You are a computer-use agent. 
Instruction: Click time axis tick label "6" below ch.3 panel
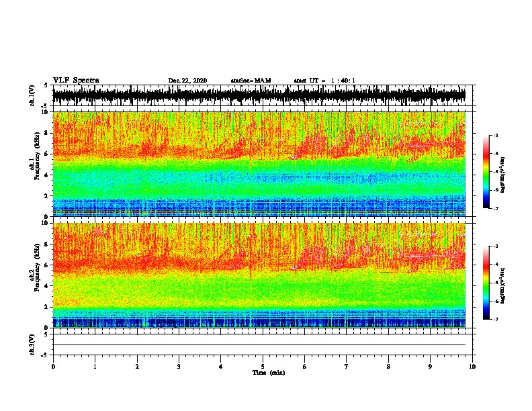pos(305,367)
